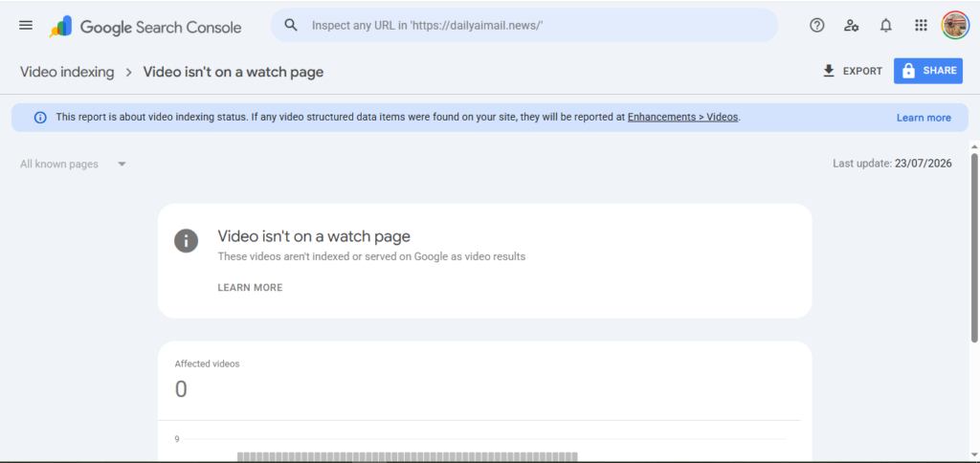Expand the All known pages dropdown
This screenshot has height=463, width=980.
73,164
